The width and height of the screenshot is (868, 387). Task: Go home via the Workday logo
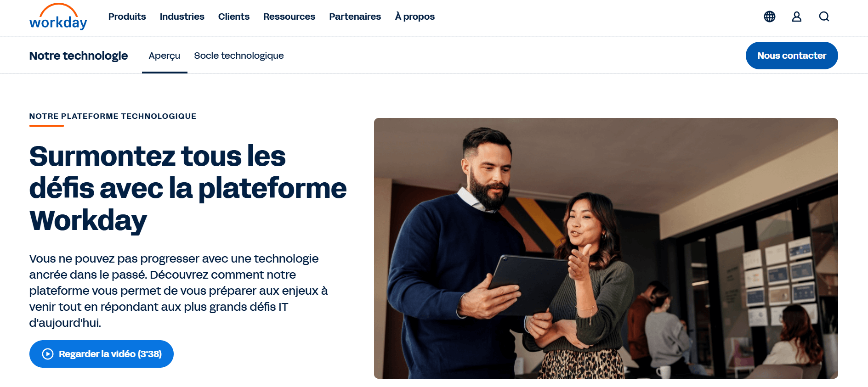pos(58,17)
